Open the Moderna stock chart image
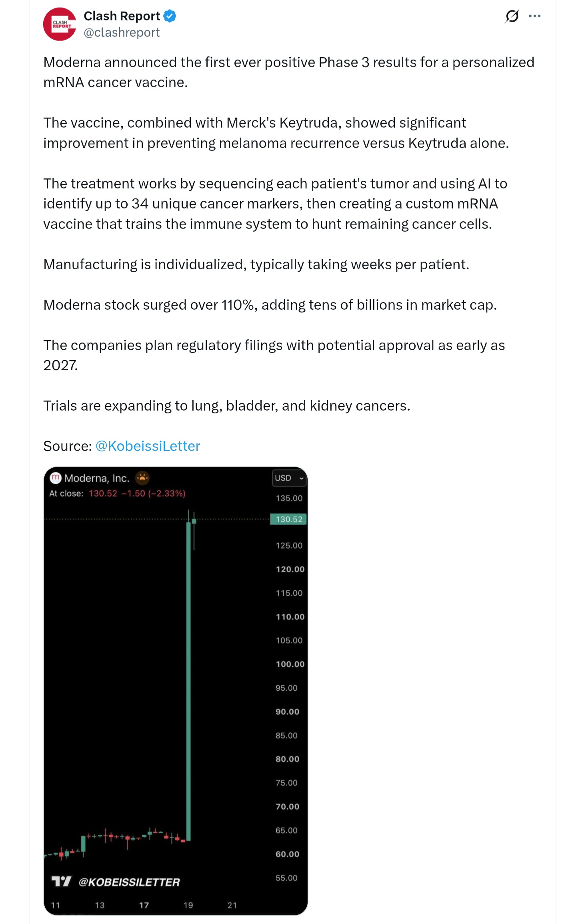The height and width of the screenshot is (924, 576). click(x=176, y=690)
